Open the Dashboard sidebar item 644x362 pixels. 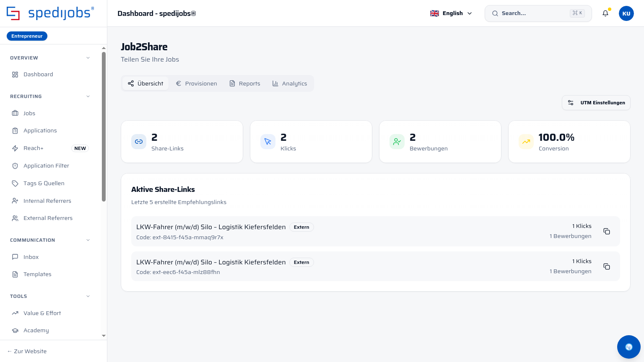click(50, 75)
